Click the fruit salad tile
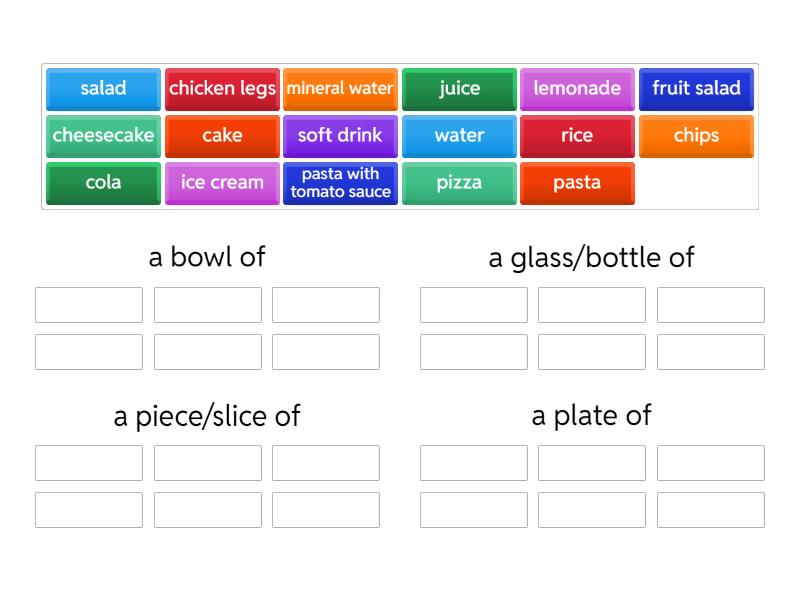The width and height of the screenshot is (800, 600). [696, 89]
